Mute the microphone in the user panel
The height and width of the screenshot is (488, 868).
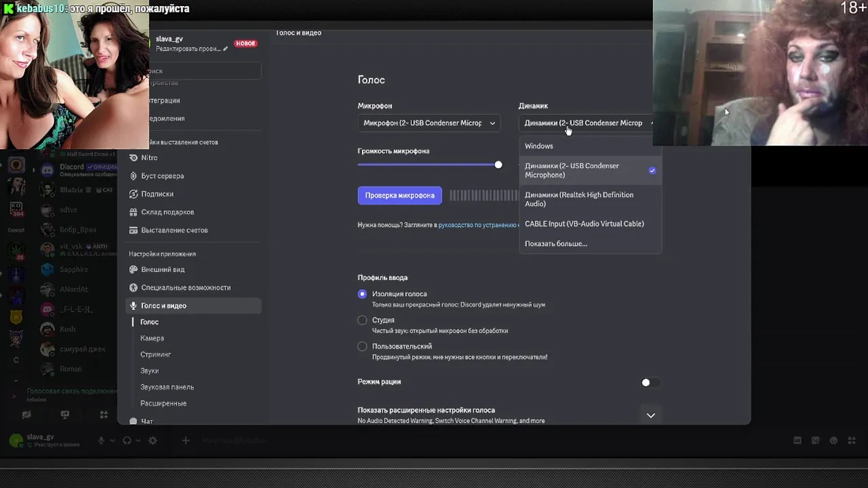[101, 441]
